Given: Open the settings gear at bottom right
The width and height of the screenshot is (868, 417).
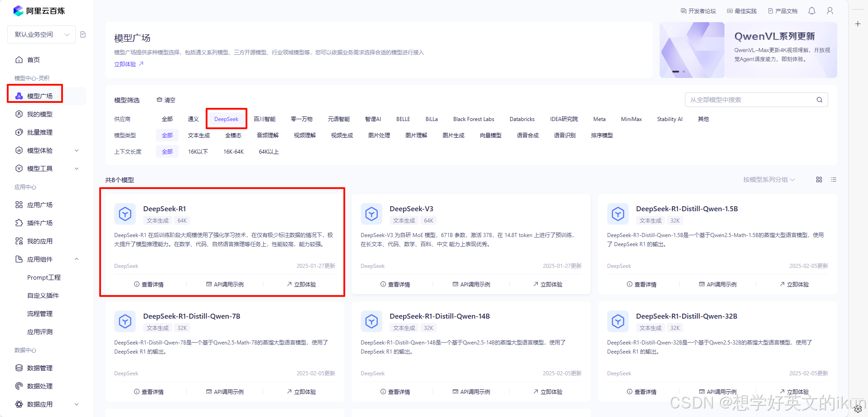Looking at the screenshot, I should click(x=858, y=409).
